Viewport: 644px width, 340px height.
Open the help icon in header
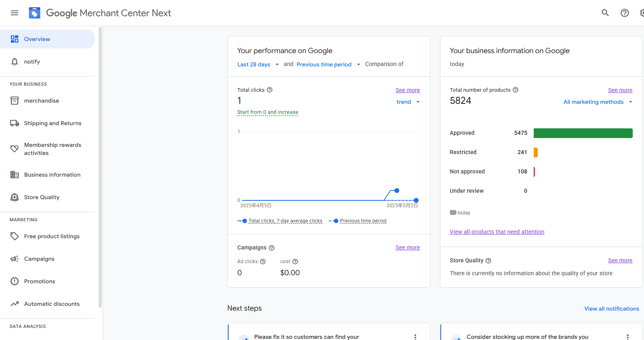point(625,13)
